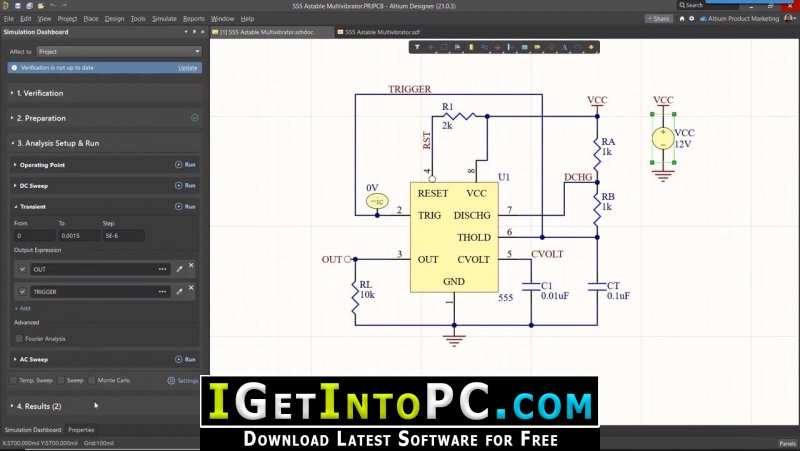Click the Save icon in title bar

(x=18, y=6)
